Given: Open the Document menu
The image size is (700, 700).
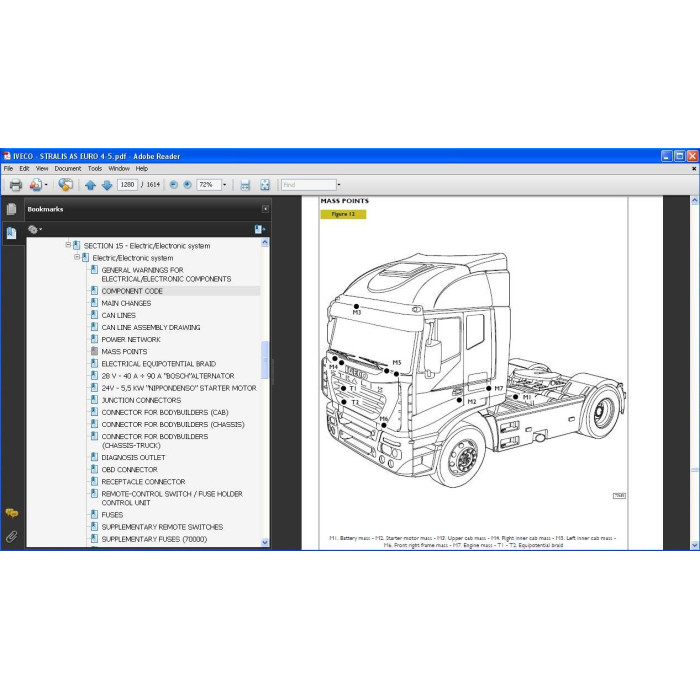Looking at the screenshot, I should coord(68,169).
